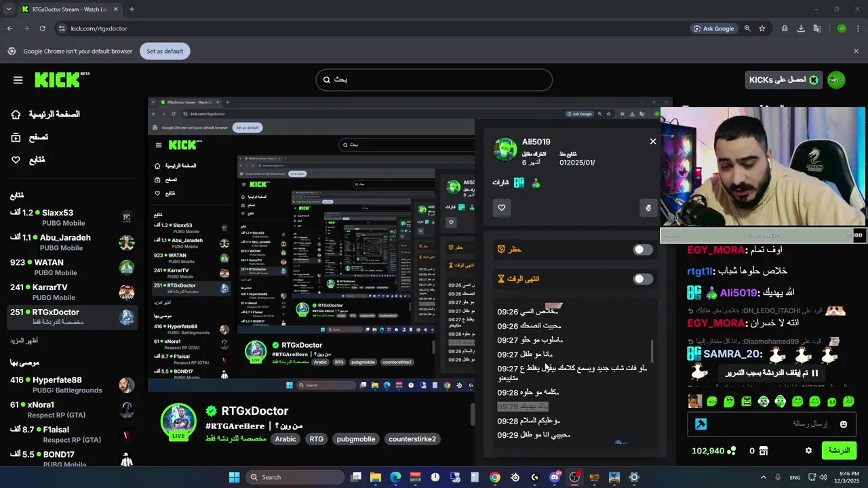The image size is (868, 488).
Task: Go back to the previous page
Action: coord(9,28)
